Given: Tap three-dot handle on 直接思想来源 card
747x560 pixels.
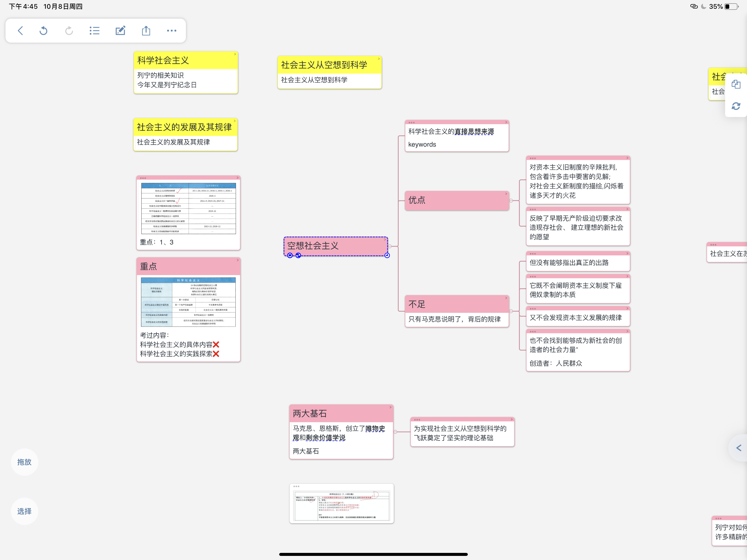Looking at the screenshot, I should pyautogui.click(x=411, y=122).
